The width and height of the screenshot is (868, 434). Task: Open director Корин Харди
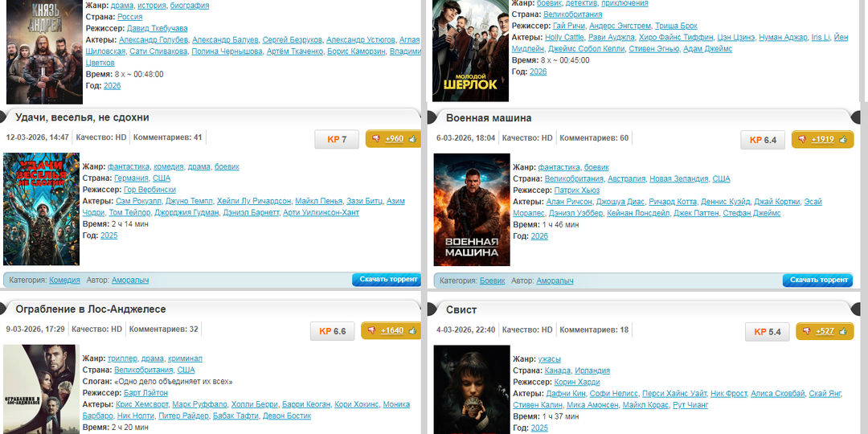click(x=577, y=382)
